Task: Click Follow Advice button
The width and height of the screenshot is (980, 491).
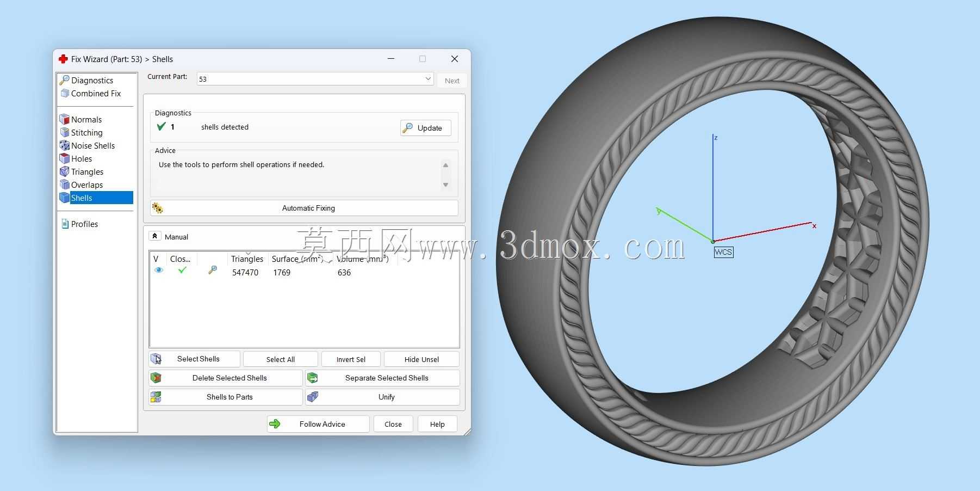Action: [x=318, y=424]
